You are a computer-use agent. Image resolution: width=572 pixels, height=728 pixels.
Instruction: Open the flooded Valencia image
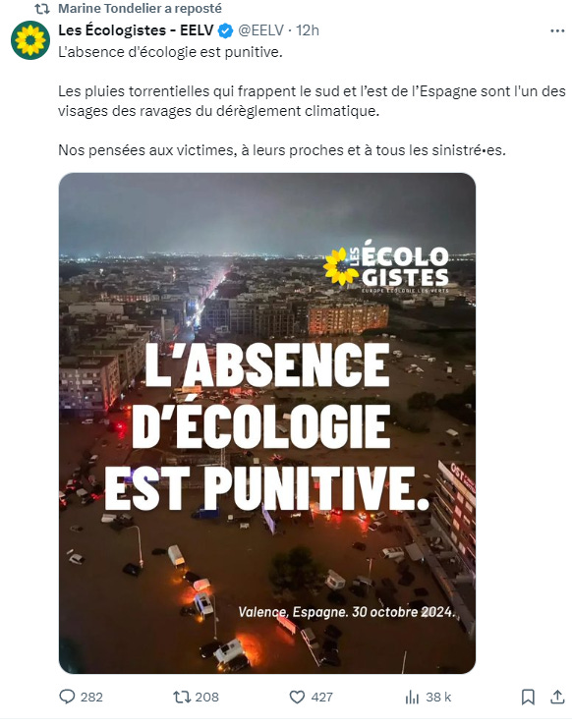[267, 423]
